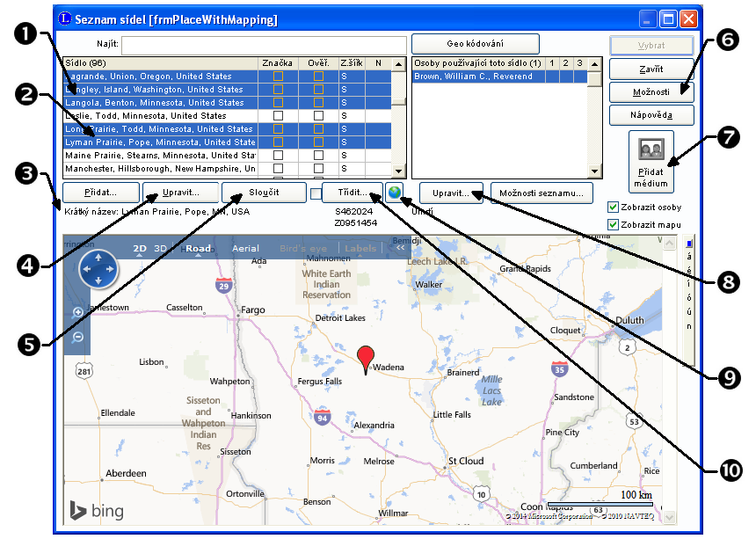Click the map pan compass control
This screenshot has height=539, width=756.
[98, 269]
